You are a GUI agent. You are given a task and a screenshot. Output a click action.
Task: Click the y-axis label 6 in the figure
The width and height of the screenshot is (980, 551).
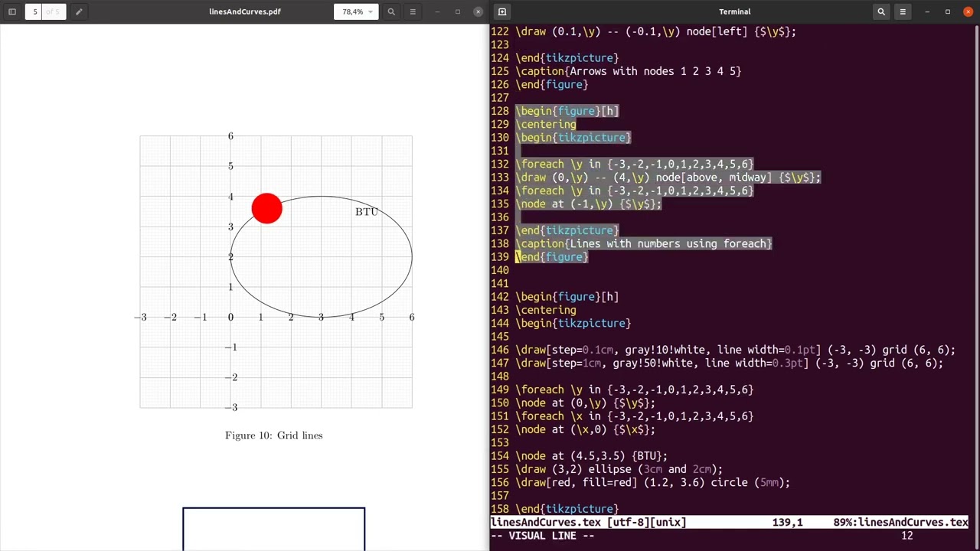(230, 136)
